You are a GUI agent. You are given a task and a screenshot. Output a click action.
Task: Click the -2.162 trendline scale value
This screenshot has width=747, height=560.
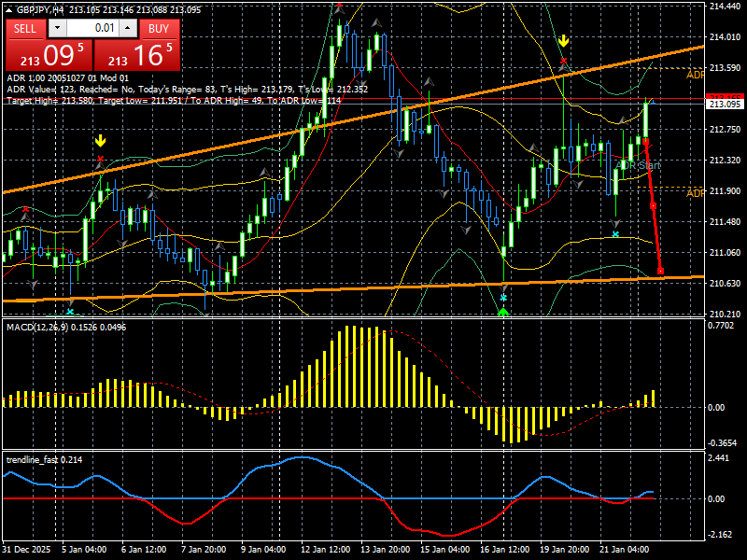(x=720, y=535)
